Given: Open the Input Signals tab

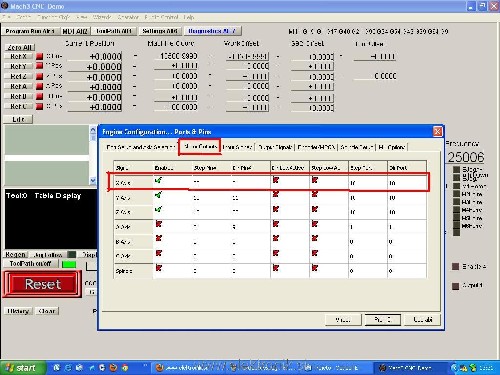Looking at the screenshot, I should [237, 147].
